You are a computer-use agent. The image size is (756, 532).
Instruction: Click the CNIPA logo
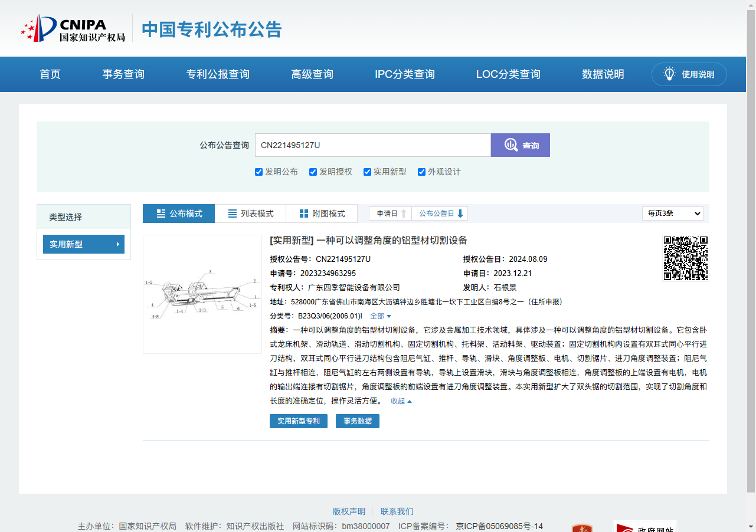(x=73, y=28)
